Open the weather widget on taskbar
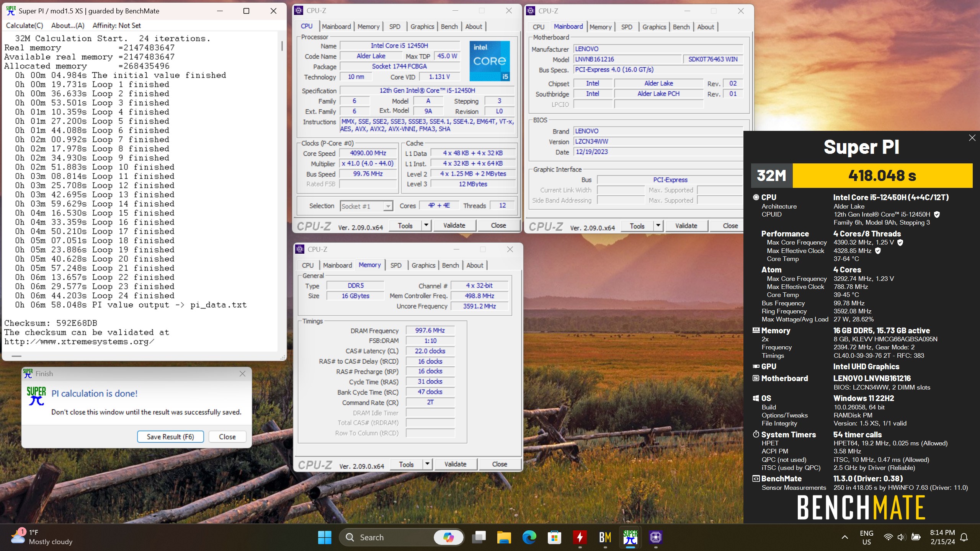Screen dimensions: 980x551 click(x=42, y=537)
